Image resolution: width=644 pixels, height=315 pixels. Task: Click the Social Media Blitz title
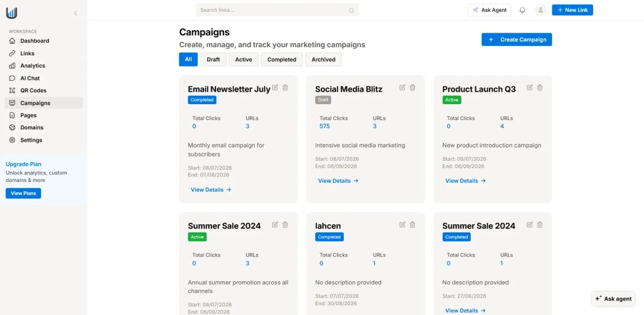tap(349, 89)
